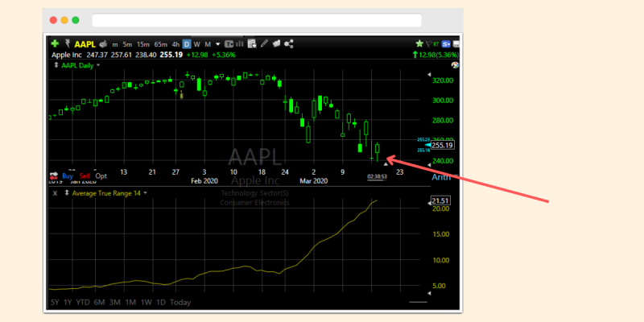Open the Average True Range 14 dropdown
This screenshot has height=322, width=644.
click(x=145, y=192)
